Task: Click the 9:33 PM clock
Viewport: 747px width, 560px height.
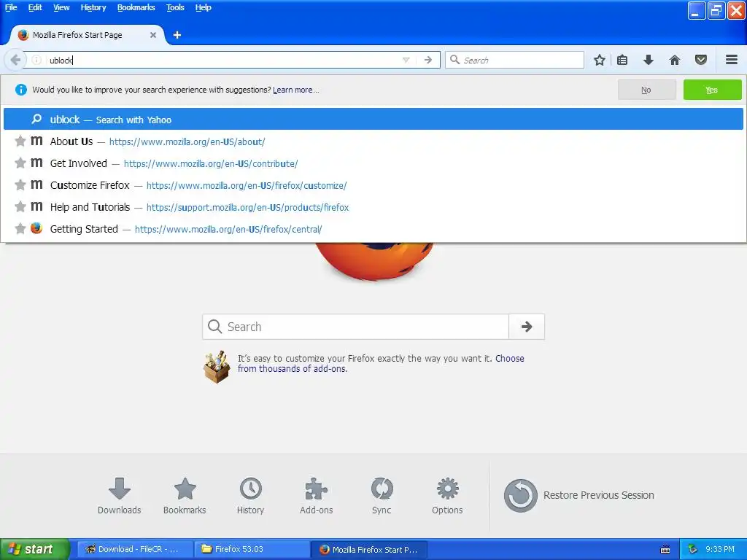Action: click(720, 550)
